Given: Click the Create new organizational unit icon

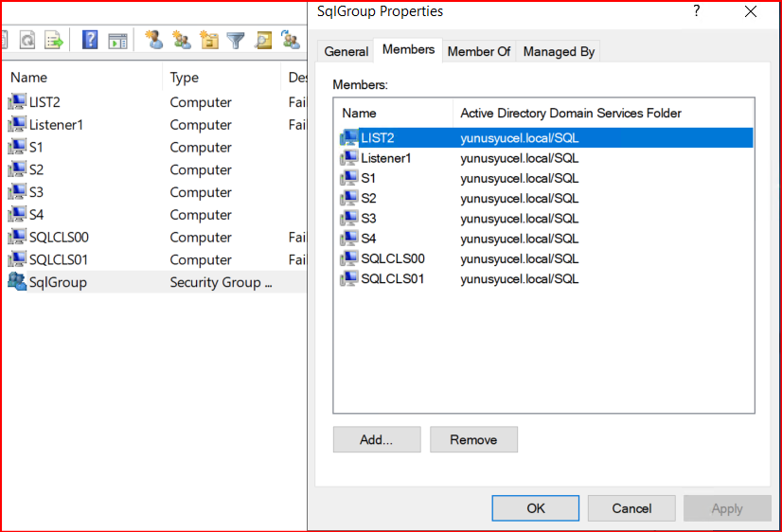Looking at the screenshot, I should point(209,40).
